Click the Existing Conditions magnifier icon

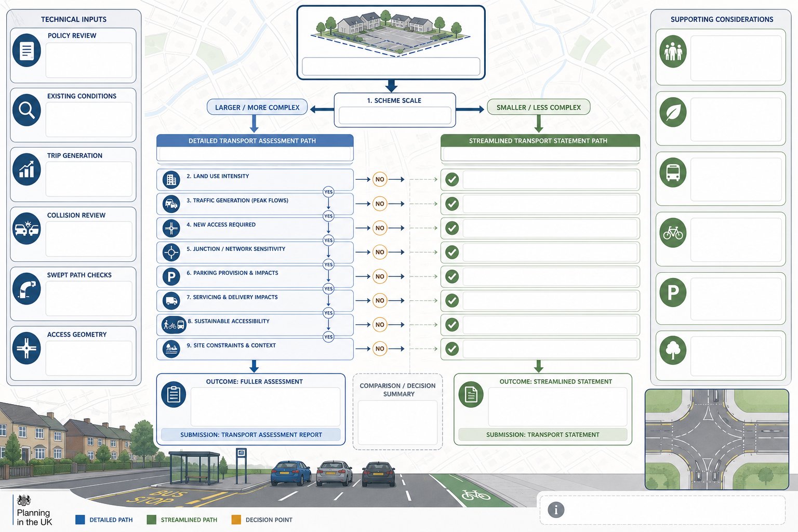(x=26, y=110)
